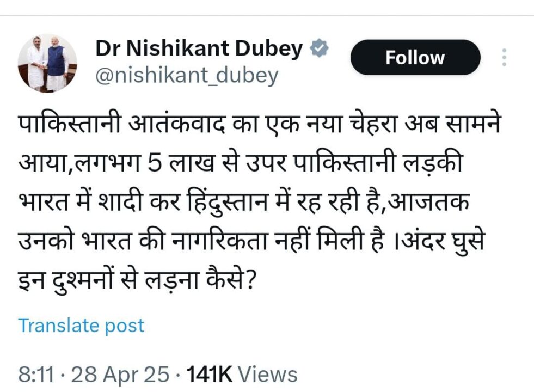Follow Dr Nishikant Dubey's account

(415, 57)
